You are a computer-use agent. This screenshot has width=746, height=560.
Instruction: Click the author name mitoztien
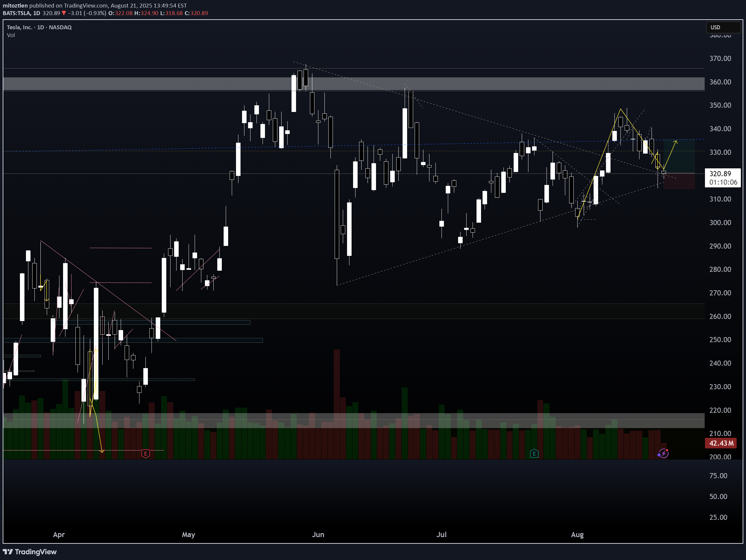point(15,5)
